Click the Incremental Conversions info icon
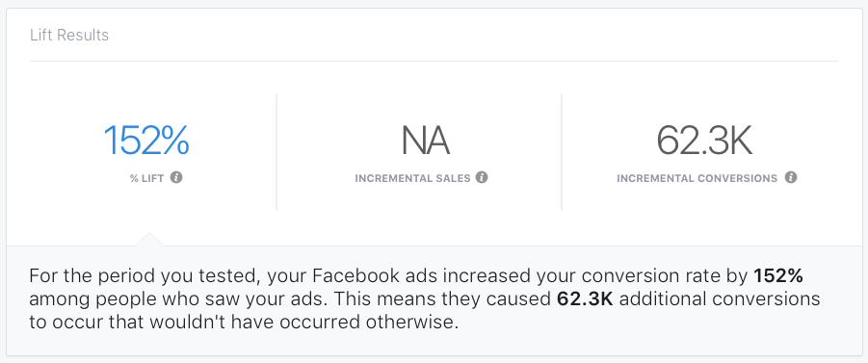This screenshot has width=868, height=363. (x=791, y=177)
